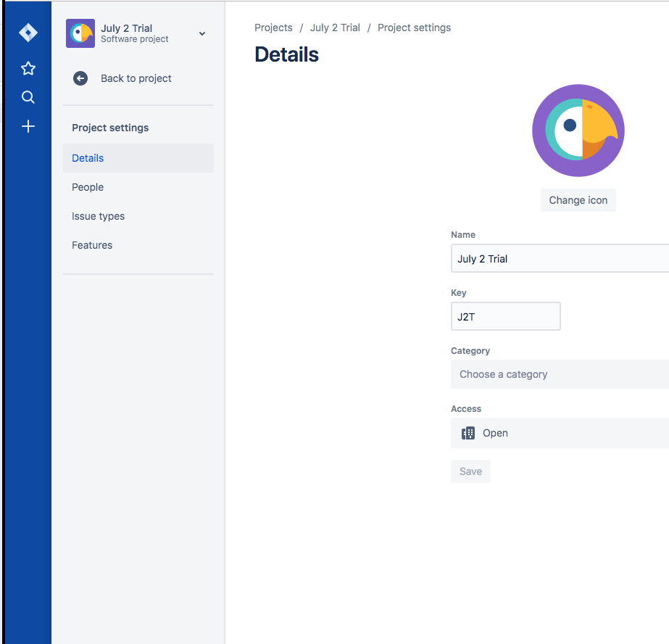669x644 pixels.
Task: Click the Jira logo icon
Action: (28, 33)
